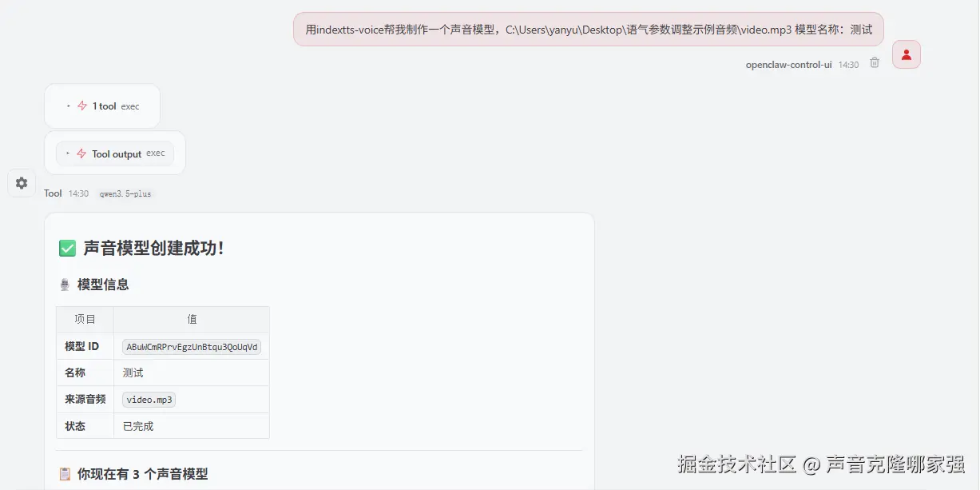Click the qwen3.5-plus model badge
The width and height of the screenshot is (980, 490).
pyautogui.click(x=125, y=193)
